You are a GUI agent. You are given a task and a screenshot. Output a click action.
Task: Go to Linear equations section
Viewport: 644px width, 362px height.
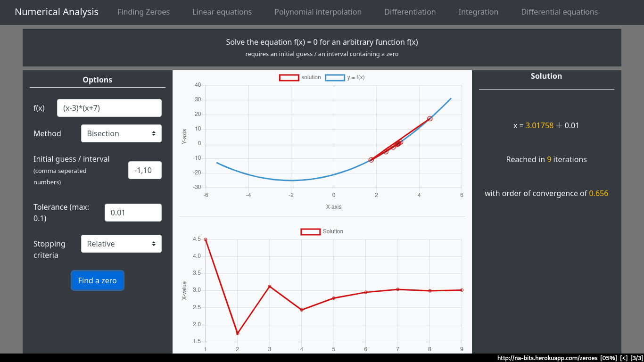tap(222, 12)
